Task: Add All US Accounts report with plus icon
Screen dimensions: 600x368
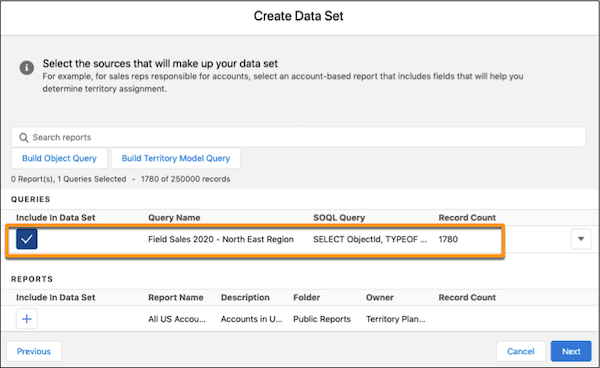Action: click(x=27, y=319)
